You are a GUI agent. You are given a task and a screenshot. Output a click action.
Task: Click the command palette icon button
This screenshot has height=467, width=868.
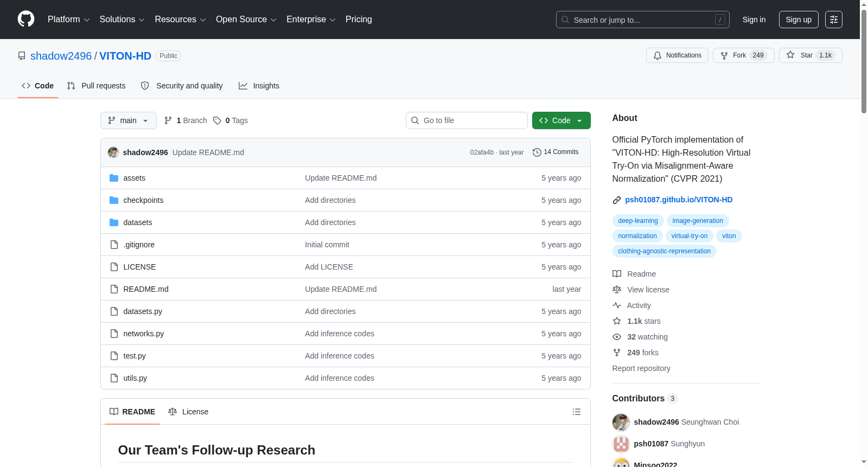(833, 20)
